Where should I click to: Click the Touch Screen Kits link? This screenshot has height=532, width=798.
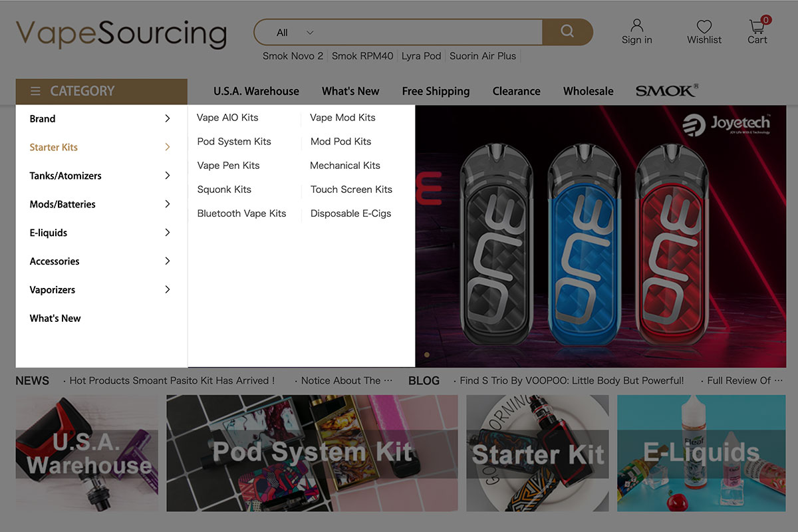click(351, 190)
